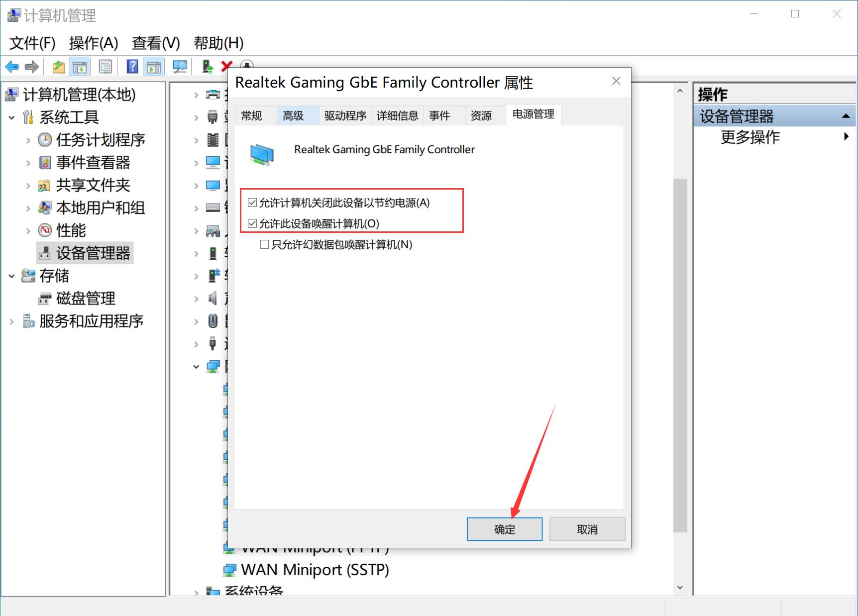Viewport: 858px width, 616px height.
Task: Click the 任务计划程序 clock icon
Action: click(45, 140)
